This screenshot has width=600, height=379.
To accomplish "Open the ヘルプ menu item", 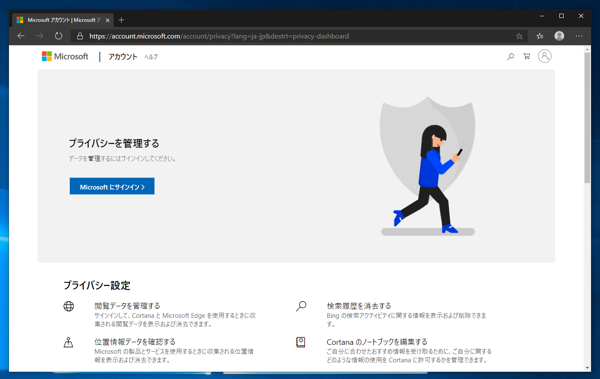I will (151, 57).
